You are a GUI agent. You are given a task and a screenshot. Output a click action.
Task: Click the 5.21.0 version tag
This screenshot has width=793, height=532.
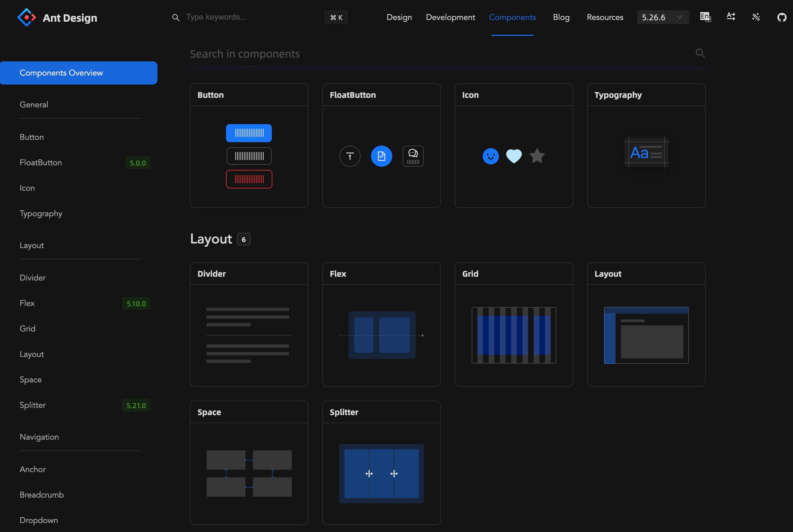coord(136,406)
